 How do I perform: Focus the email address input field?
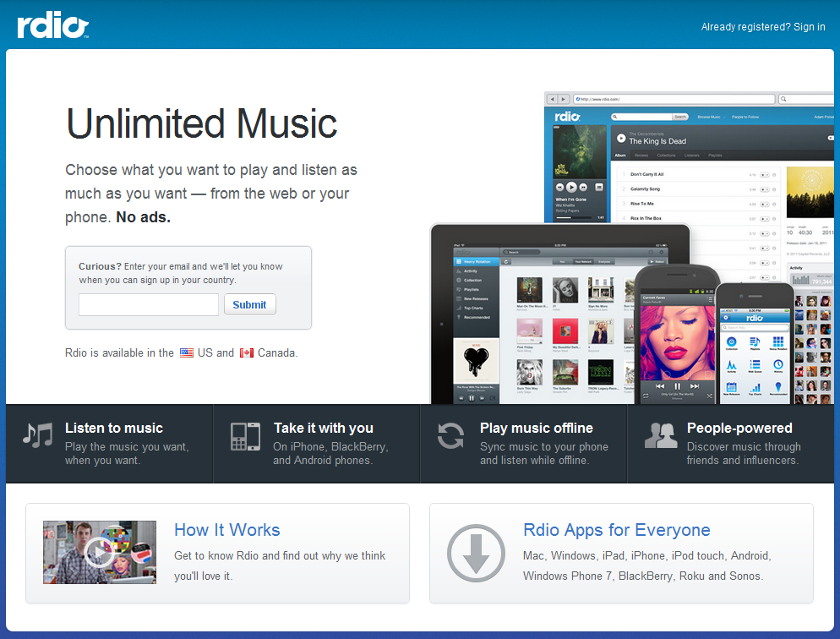(x=149, y=304)
